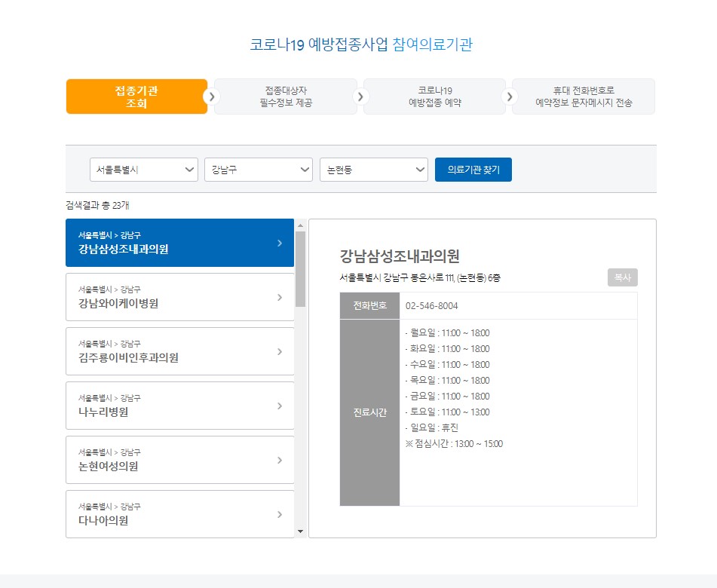The height and width of the screenshot is (588, 717).
Task: Click the address 서울특별시 강남구 봉은사로 111
Action: tap(420, 277)
